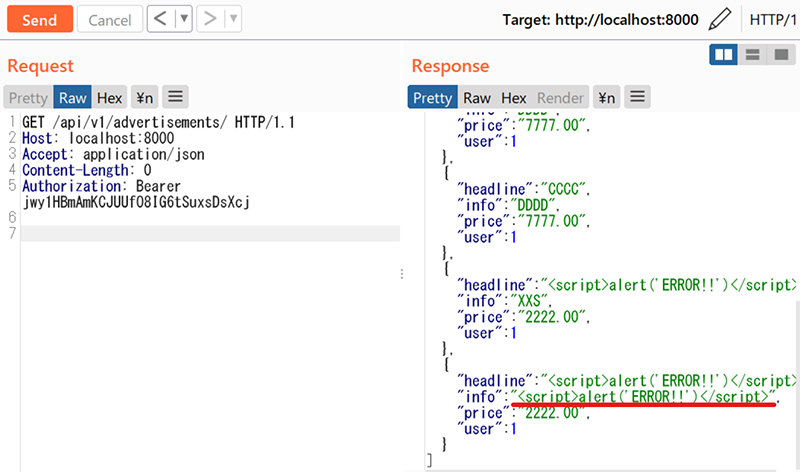Click the Target: http://localhost:8000 label
The height and width of the screenshot is (472, 800).
pyautogui.click(x=600, y=20)
